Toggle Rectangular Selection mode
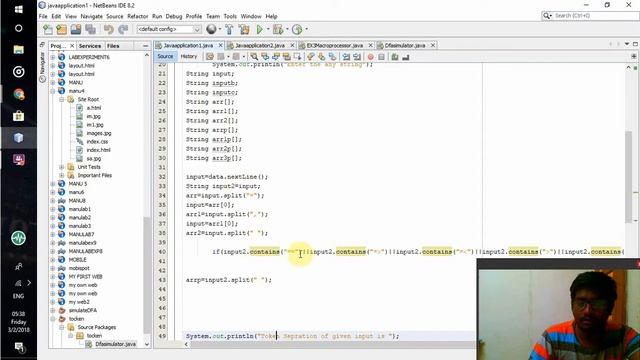Image resolution: width=640 pixels, height=360 pixels. [x=297, y=57]
